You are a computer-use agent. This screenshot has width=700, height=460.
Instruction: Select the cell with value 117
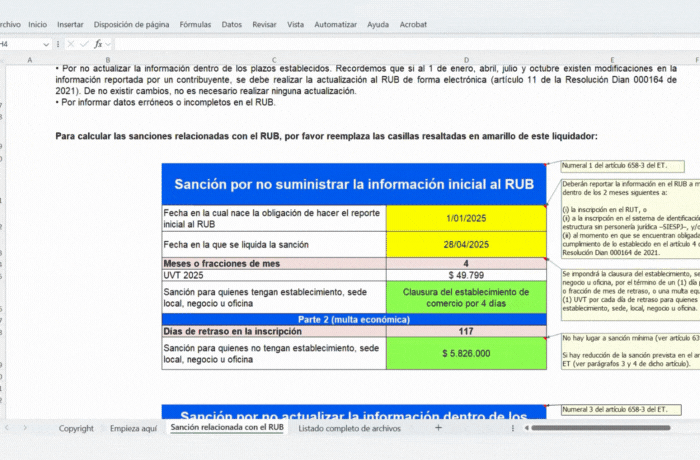coord(466,331)
